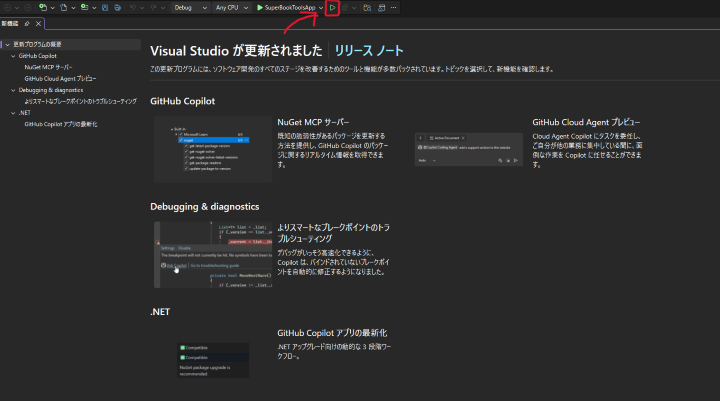
Task: Collapse the Debugging & diagnostics tree node
Action: [13, 90]
